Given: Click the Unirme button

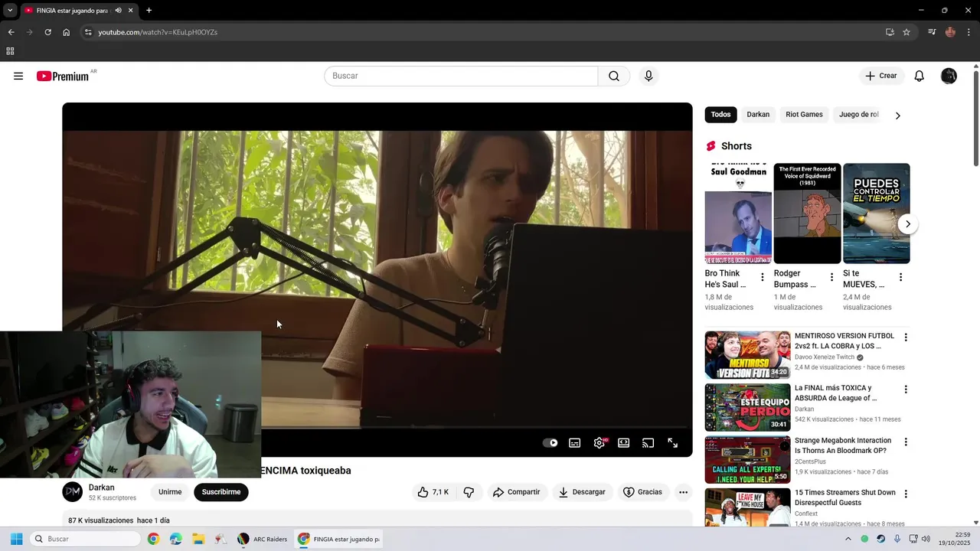Looking at the screenshot, I should pyautogui.click(x=170, y=492).
